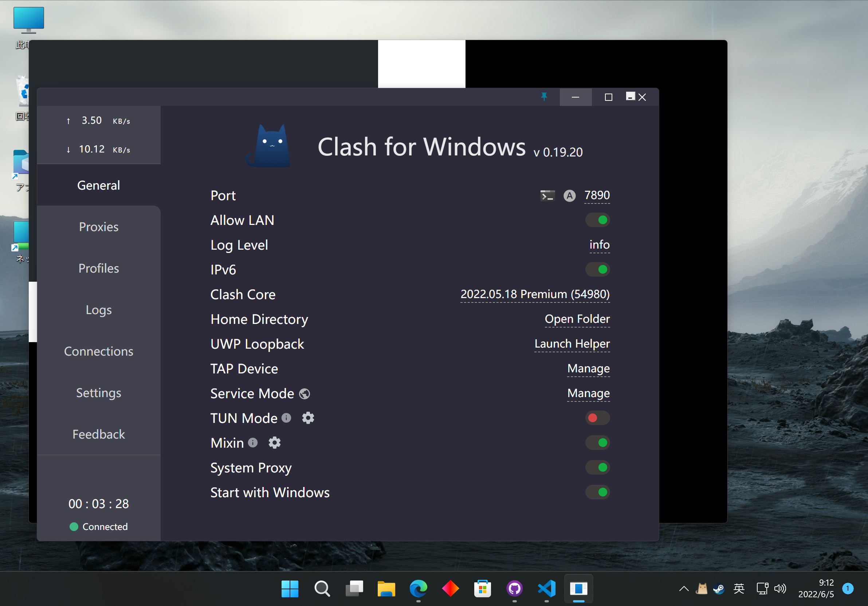Click the Clash Core version text
868x606 pixels.
pyautogui.click(x=535, y=294)
